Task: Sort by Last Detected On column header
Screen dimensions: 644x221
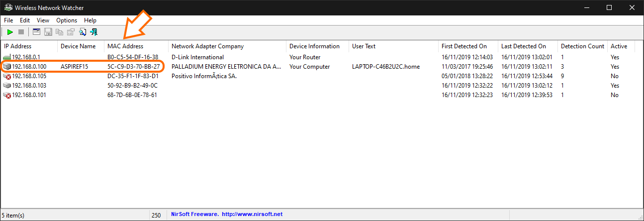Action: pyautogui.click(x=528, y=46)
